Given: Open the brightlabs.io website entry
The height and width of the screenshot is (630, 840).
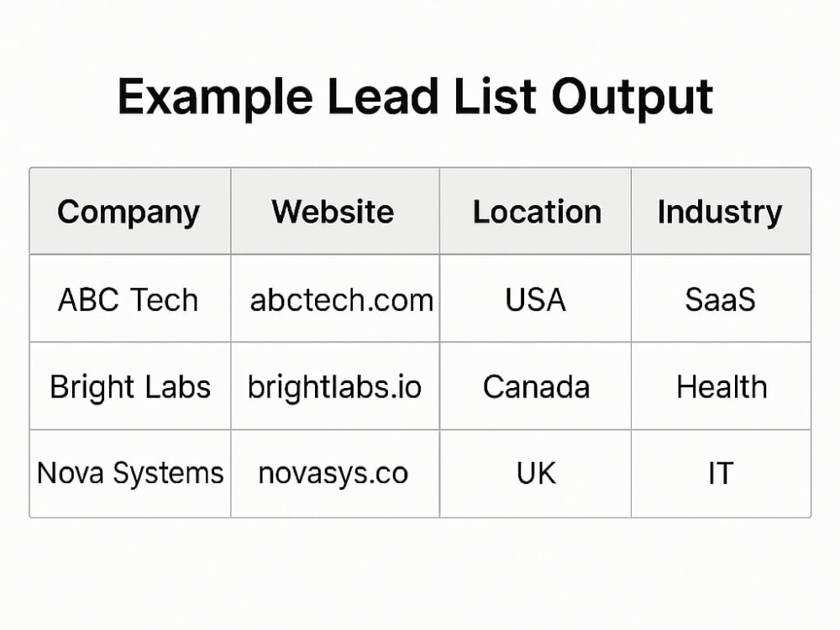Looking at the screenshot, I should 334,386.
